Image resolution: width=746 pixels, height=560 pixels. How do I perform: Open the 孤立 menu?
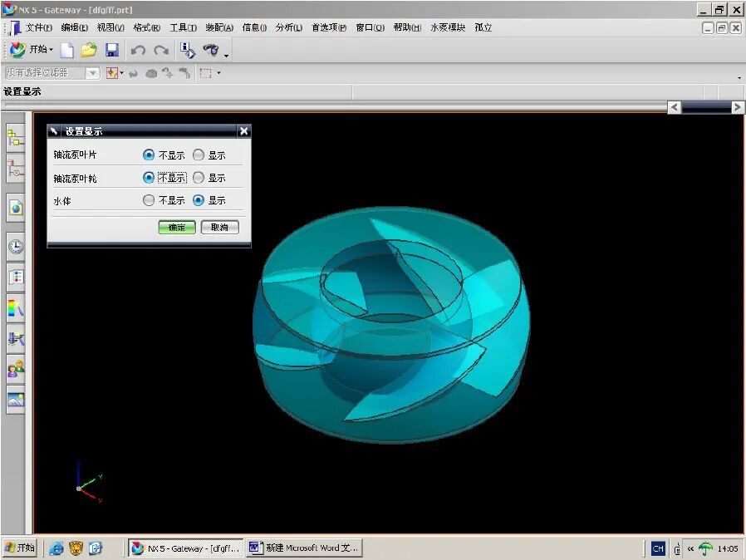483,27
